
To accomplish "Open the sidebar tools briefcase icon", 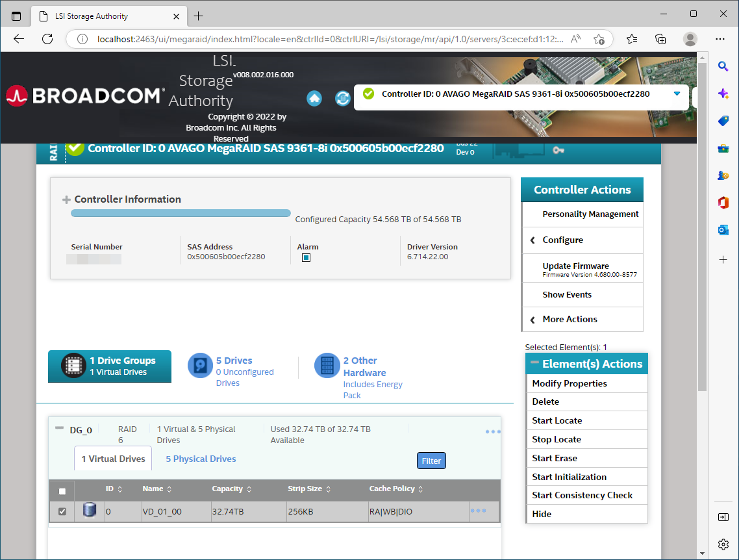I will click(x=723, y=148).
